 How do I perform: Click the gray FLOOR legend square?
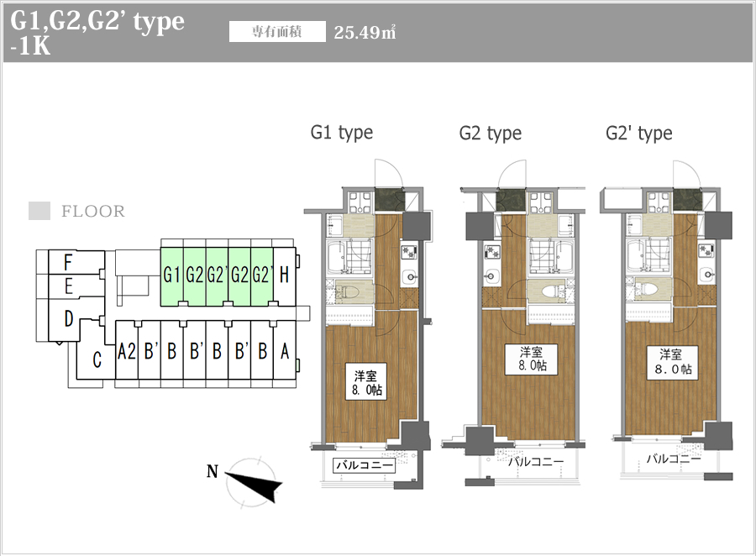pyautogui.click(x=39, y=211)
